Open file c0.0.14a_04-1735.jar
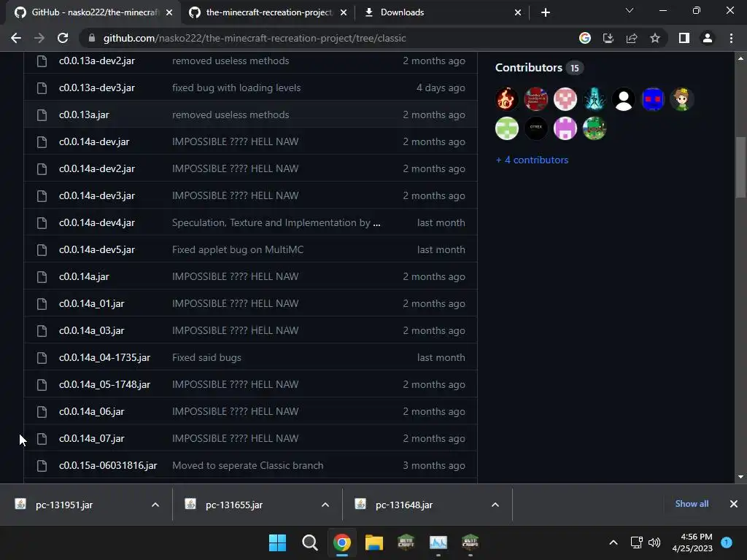Viewport: 747px width, 560px height. (104, 357)
